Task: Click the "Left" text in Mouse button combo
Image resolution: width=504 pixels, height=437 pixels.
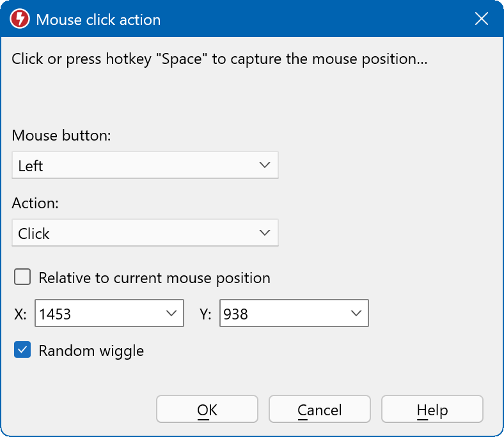Action: point(31,166)
